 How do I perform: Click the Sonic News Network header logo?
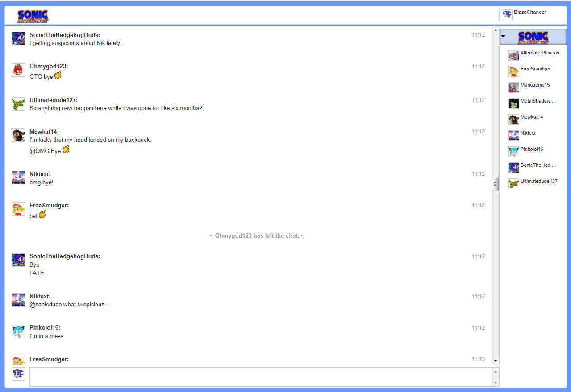click(33, 16)
